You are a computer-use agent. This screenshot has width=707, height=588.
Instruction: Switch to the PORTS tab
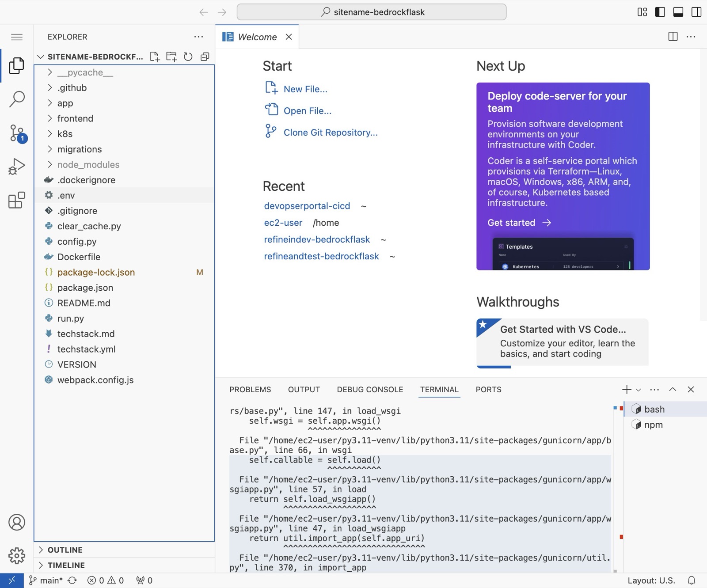(488, 390)
